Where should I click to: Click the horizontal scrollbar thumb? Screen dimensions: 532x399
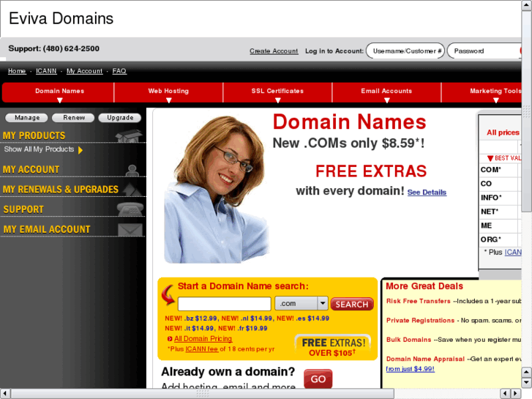(x=203, y=394)
